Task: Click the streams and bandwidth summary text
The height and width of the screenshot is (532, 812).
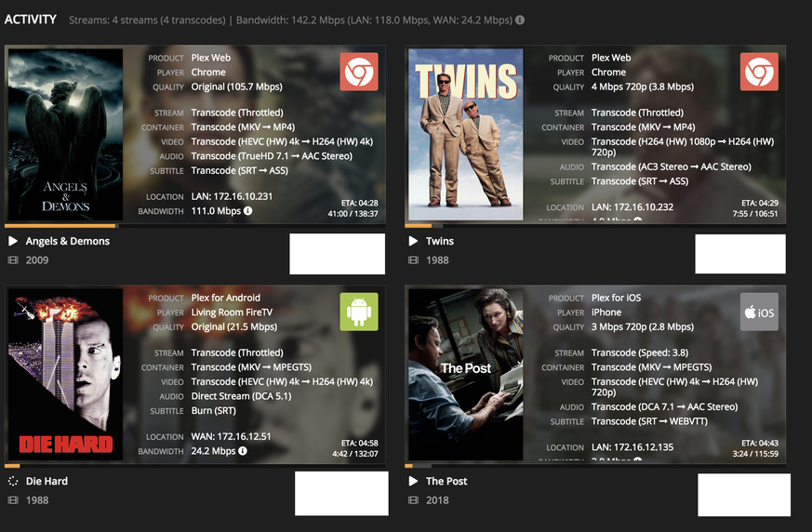Action: [x=290, y=20]
